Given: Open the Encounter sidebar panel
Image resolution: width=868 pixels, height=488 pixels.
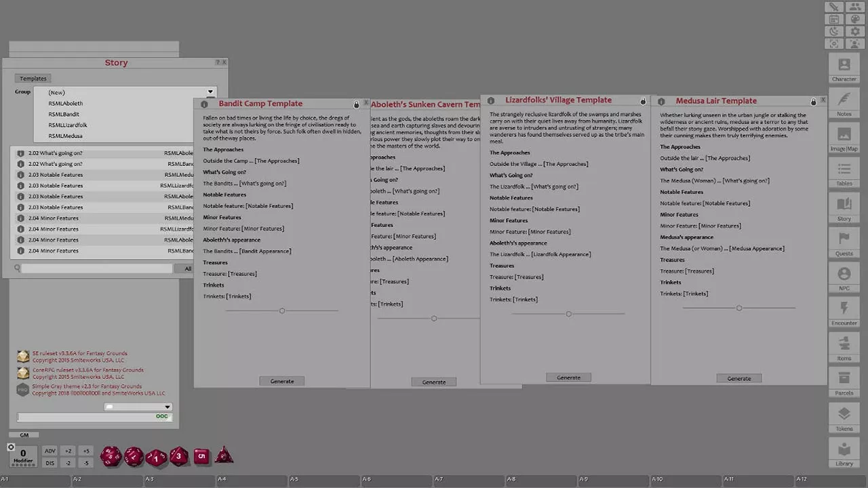Looking at the screenshot, I should tap(844, 312).
